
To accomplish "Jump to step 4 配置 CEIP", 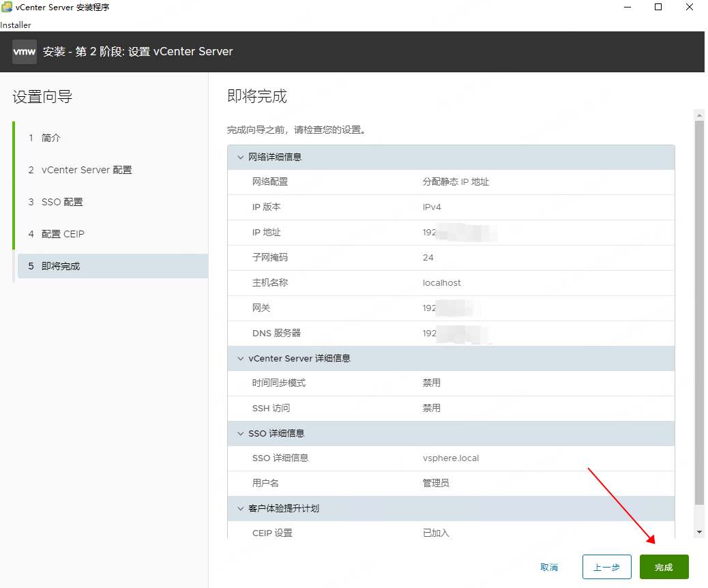I will (63, 234).
